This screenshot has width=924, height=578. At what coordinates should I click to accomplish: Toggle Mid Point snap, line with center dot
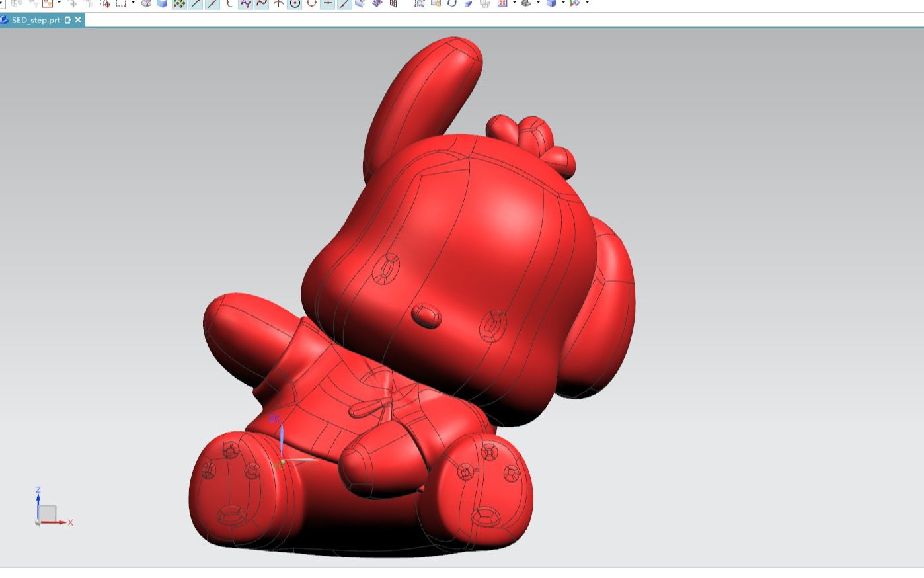tap(212, 3)
